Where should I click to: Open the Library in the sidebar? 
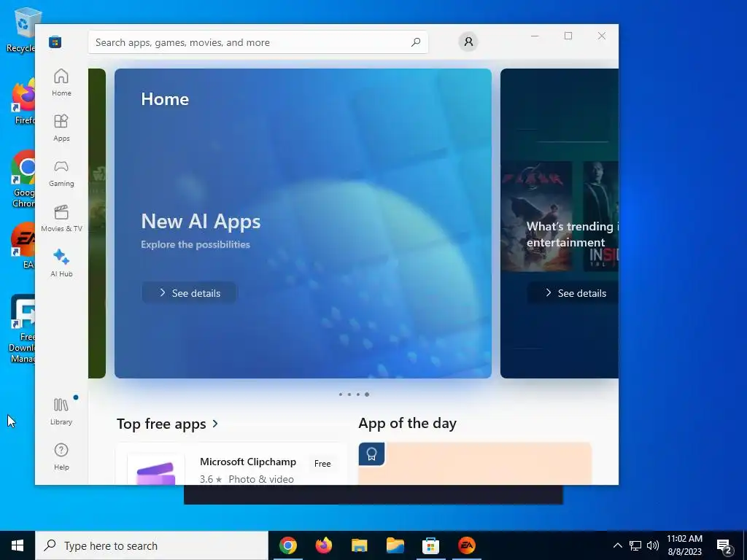[61, 411]
